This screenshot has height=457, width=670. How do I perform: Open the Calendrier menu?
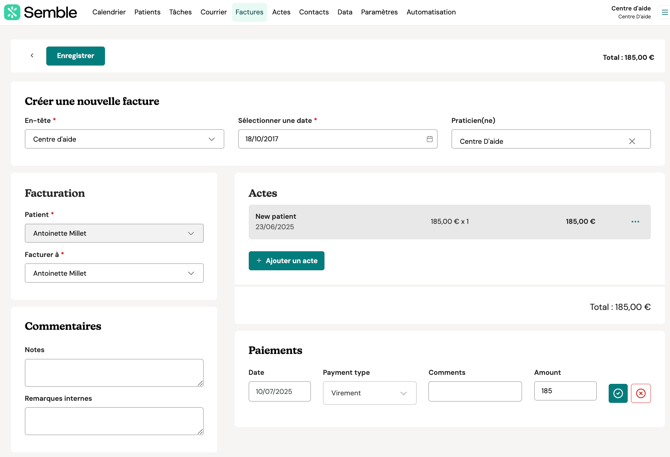pos(109,12)
